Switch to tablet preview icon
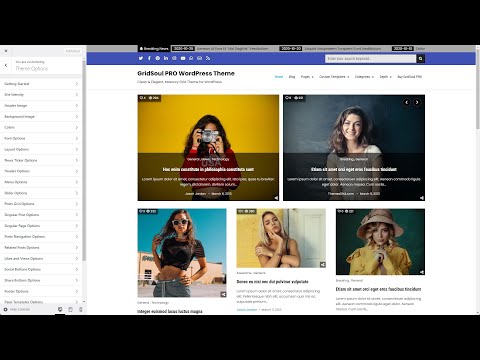The width and height of the screenshot is (480, 360). click(70, 310)
